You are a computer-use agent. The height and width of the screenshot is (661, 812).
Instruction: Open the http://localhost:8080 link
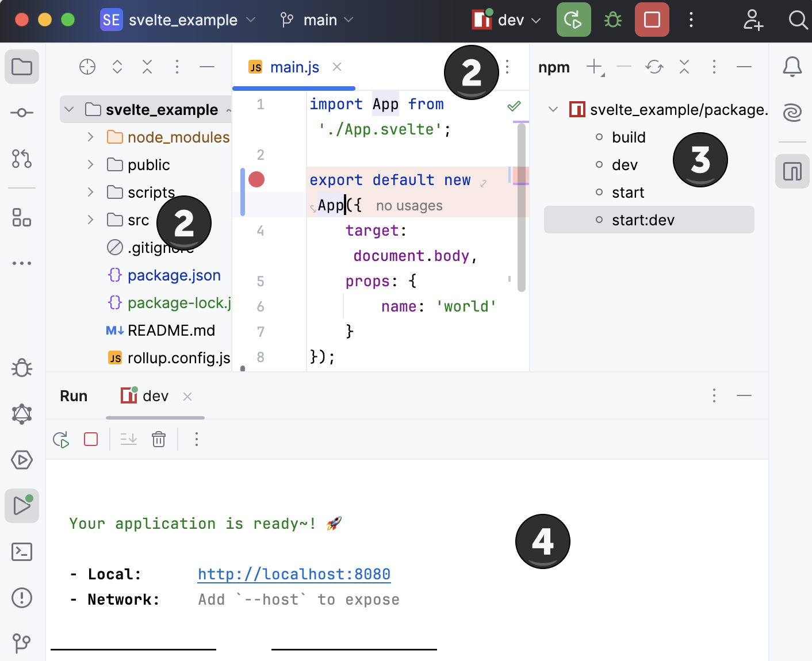(294, 574)
